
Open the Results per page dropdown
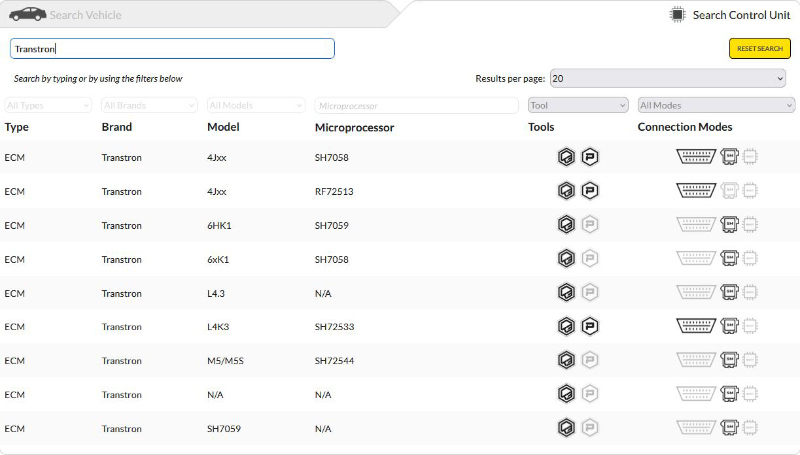pos(668,78)
